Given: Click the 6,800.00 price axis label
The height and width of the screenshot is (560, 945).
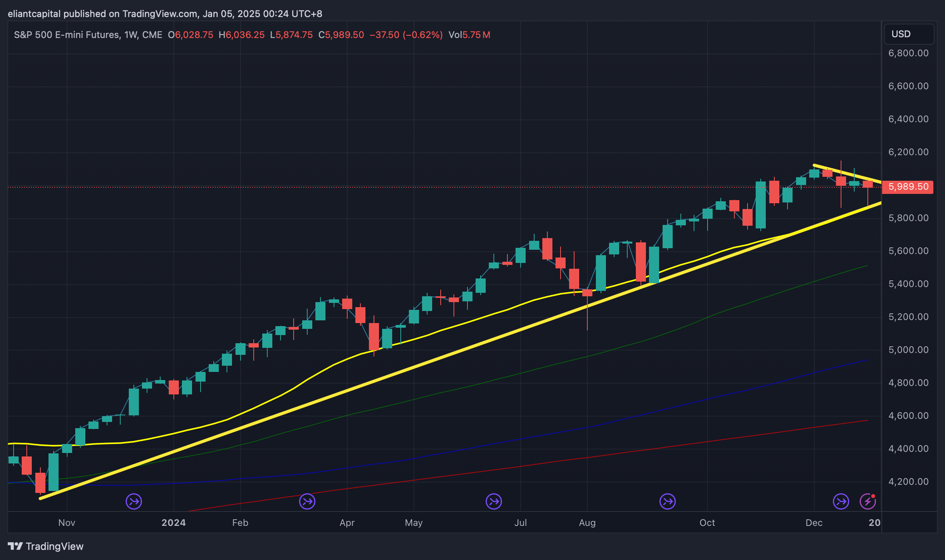Looking at the screenshot, I should (908, 53).
